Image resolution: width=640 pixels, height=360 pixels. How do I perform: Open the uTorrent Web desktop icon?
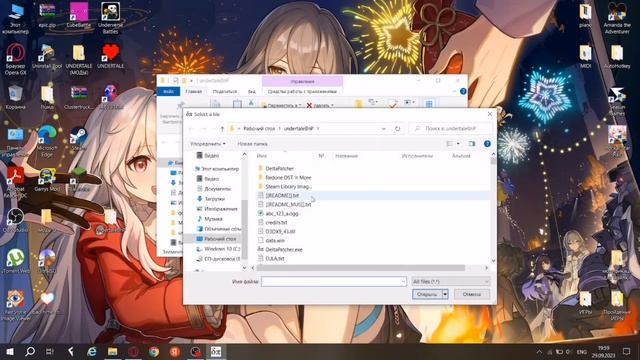[x=16, y=261]
